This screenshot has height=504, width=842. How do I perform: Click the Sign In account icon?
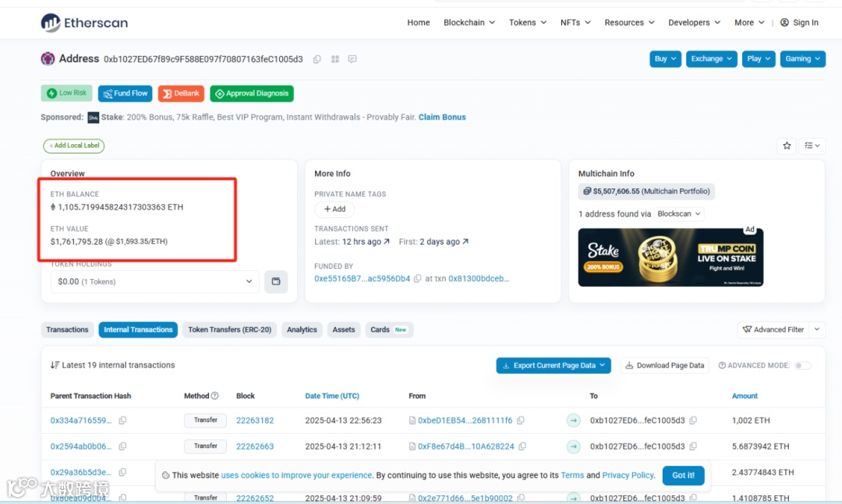[784, 23]
